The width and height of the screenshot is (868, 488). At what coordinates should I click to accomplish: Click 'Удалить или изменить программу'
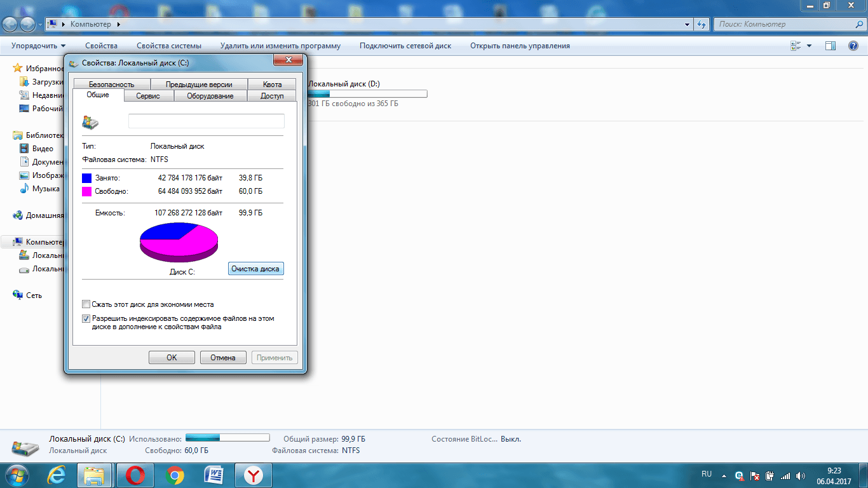[280, 46]
